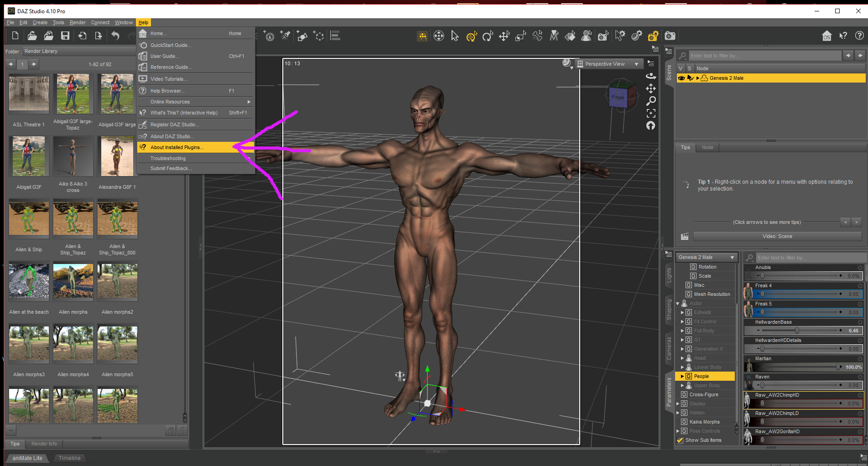The width and height of the screenshot is (868, 466).
Task: Click the viewport Pan arrows control icon
Action: 651,88
